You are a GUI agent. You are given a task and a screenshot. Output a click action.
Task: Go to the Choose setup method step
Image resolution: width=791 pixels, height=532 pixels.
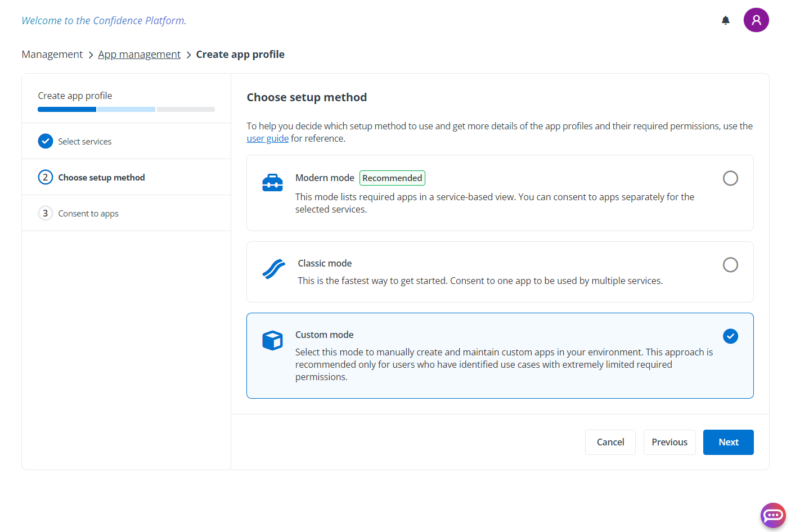(x=101, y=177)
